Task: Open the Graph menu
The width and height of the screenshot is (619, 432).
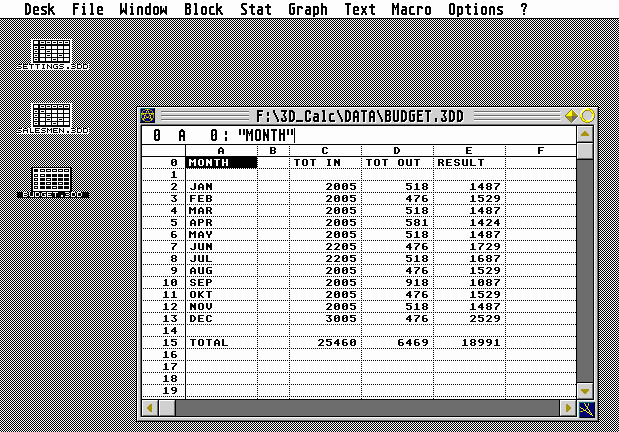Action: [307, 10]
